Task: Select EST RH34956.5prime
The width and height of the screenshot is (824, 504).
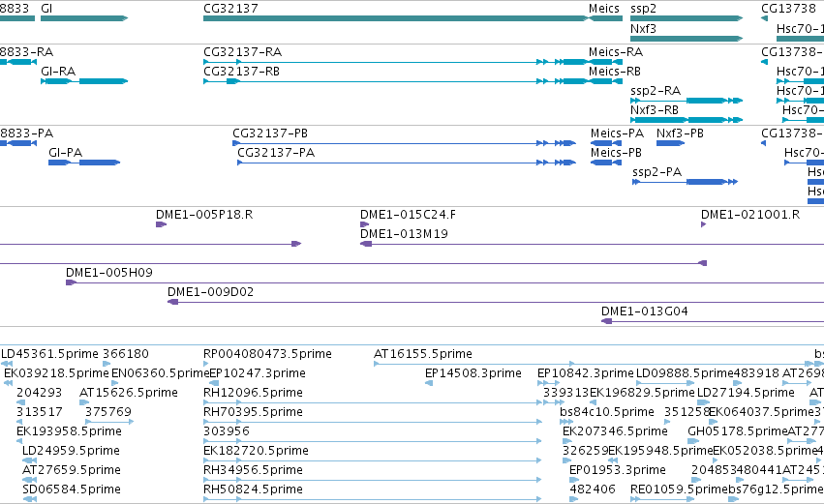Action: coord(253,470)
